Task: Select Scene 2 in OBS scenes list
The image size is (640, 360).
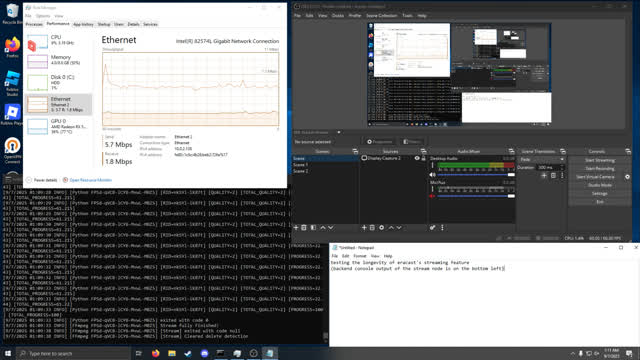Action: pyautogui.click(x=325, y=171)
